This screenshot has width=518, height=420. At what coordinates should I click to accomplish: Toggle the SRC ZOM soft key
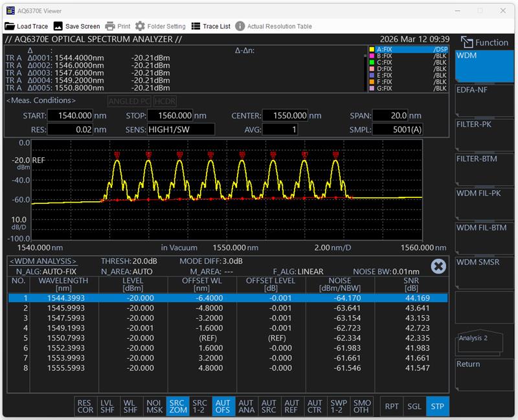[x=178, y=406]
